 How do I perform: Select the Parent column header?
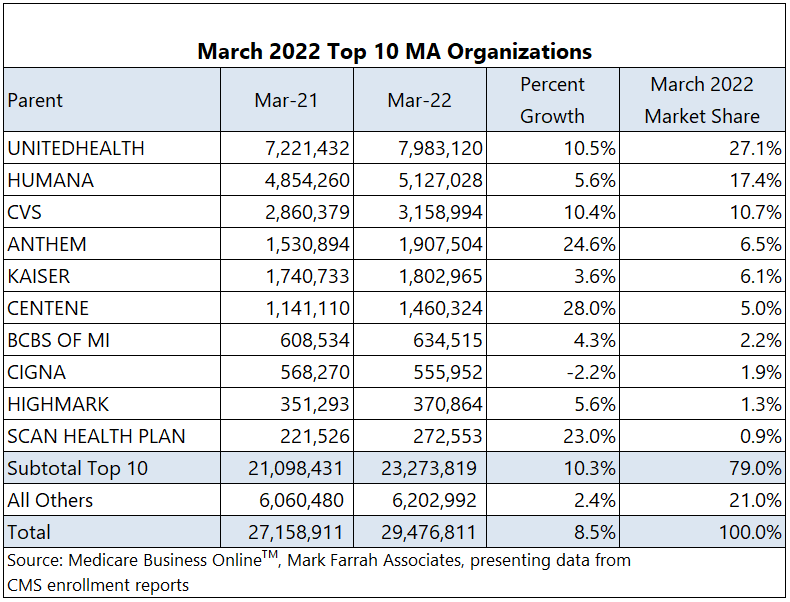tap(35, 100)
